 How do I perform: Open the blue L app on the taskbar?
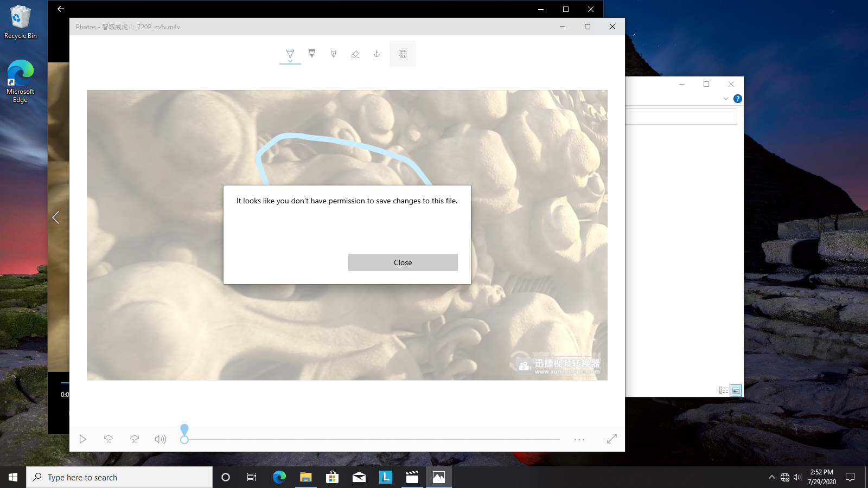[386, 477]
